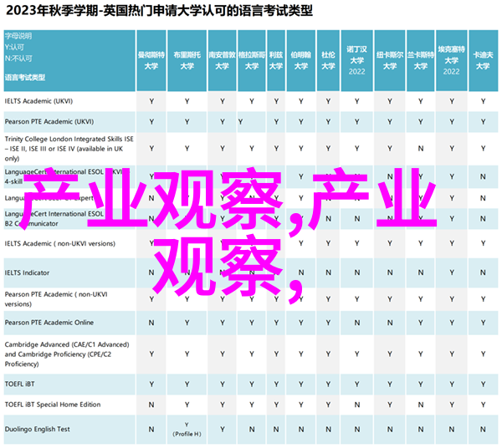The image size is (502, 448).
Task: Click IELTS Indicator Y under 埃克塞特大学
Action: tap(452, 272)
